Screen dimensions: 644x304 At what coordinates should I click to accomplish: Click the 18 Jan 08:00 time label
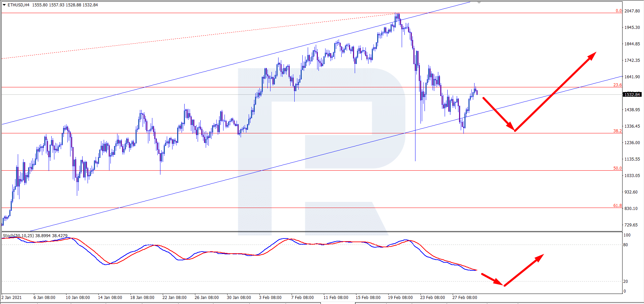click(142, 298)
